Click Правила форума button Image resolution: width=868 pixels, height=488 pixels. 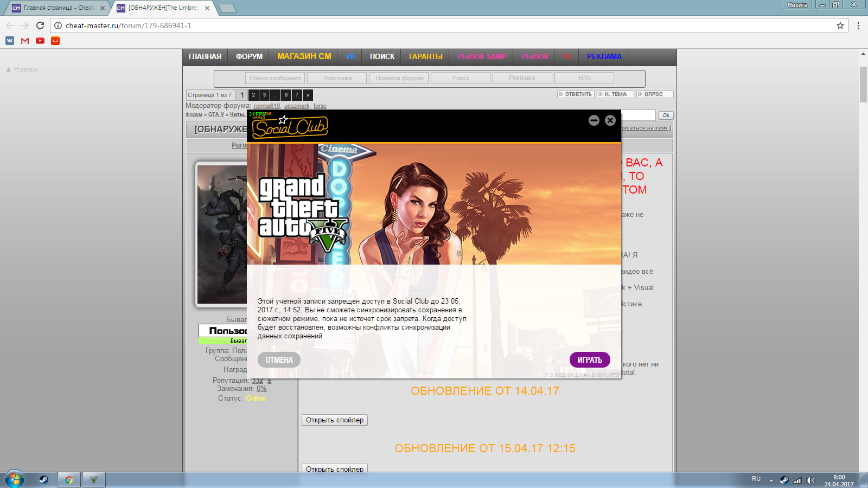(x=400, y=78)
